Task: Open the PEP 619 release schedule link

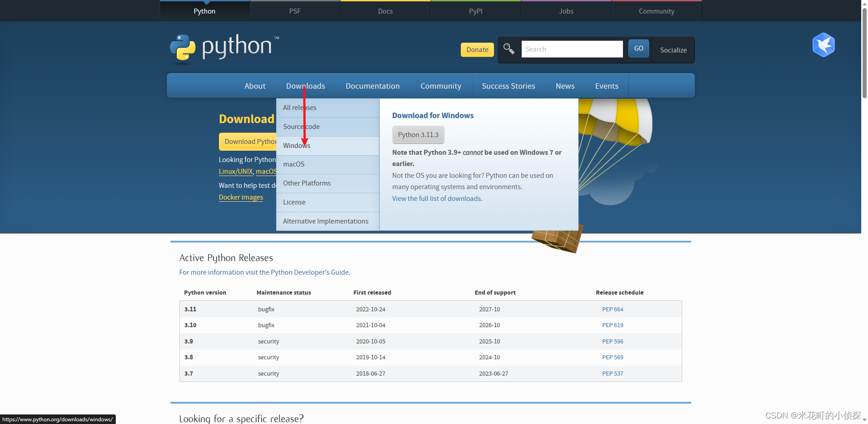Action: (613, 325)
